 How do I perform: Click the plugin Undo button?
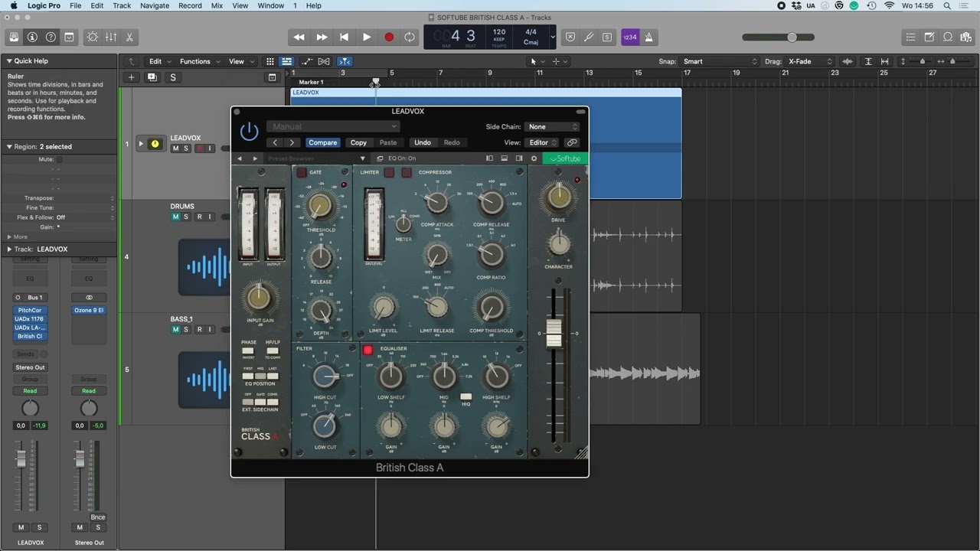point(423,142)
